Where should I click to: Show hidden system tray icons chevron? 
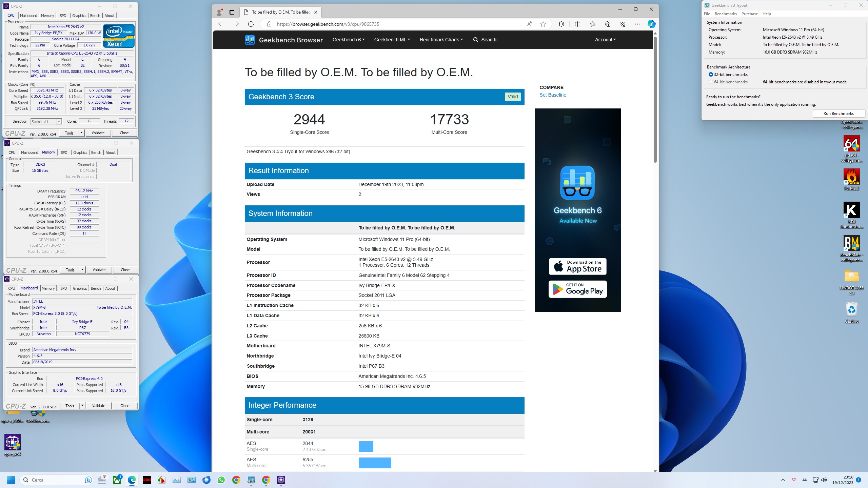pos(783,480)
